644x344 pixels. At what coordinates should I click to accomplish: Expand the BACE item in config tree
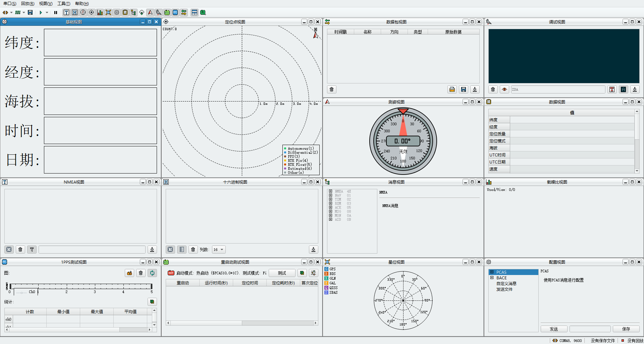tap(492, 278)
